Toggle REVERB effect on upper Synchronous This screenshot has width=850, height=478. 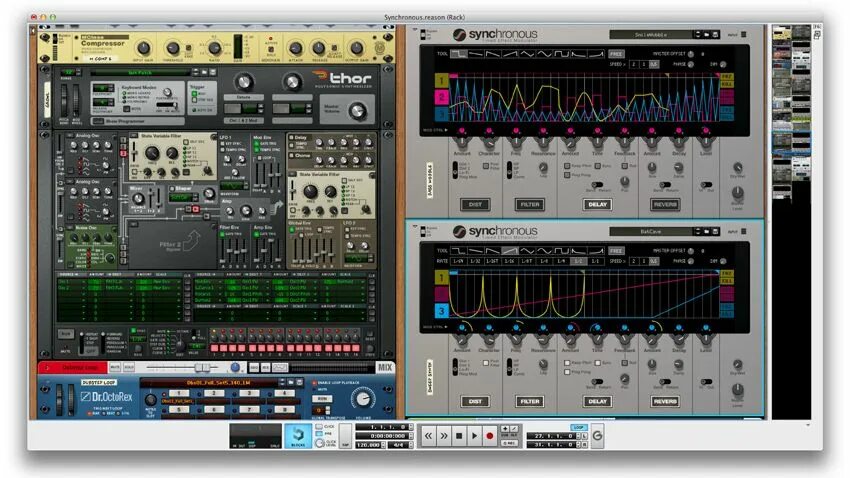pos(665,204)
